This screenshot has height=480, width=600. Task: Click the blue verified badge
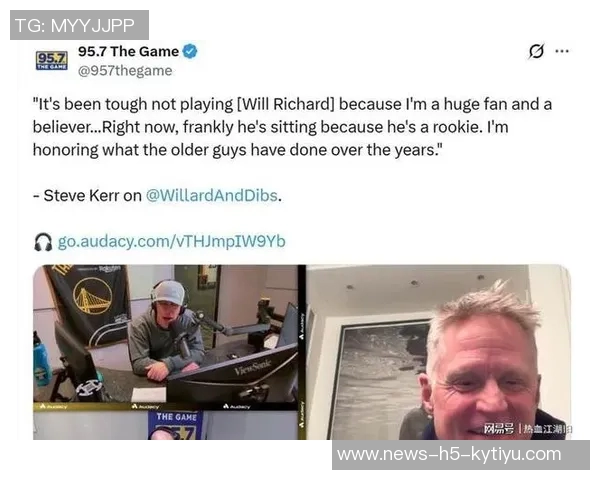click(x=190, y=51)
